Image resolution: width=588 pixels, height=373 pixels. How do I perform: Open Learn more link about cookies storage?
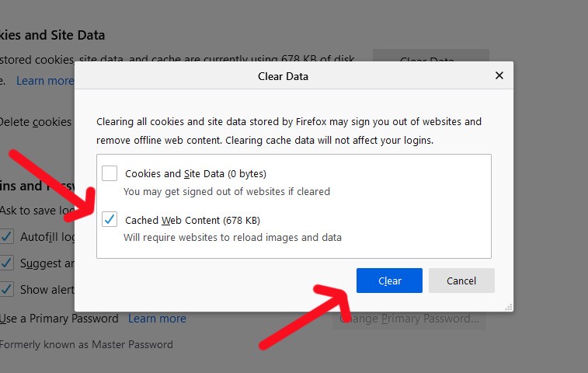point(45,81)
